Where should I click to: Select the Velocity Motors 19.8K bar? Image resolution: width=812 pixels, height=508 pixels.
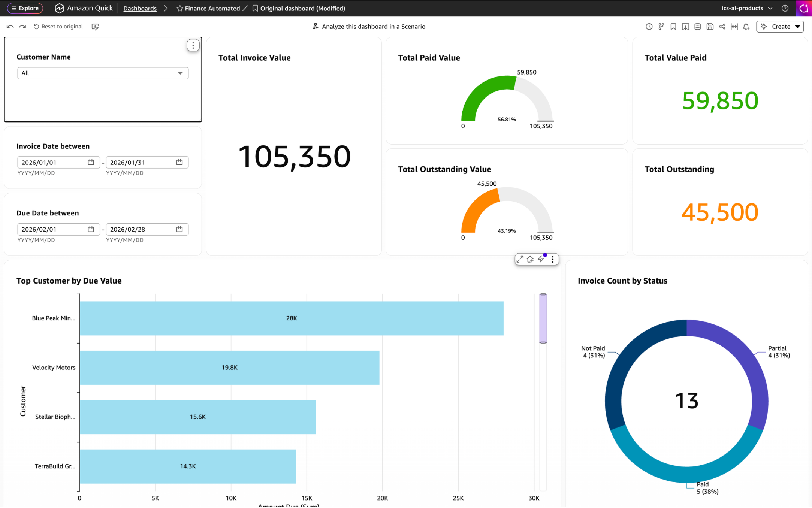coord(229,368)
